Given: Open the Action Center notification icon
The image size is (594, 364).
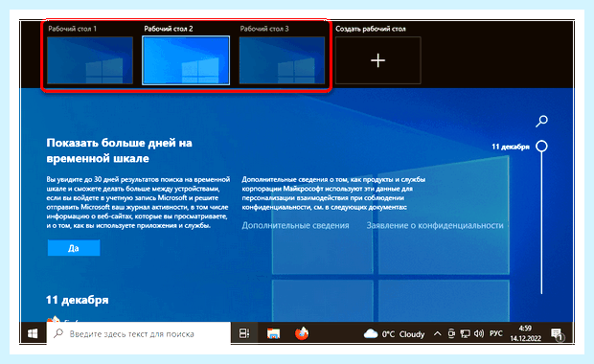Looking at the screenshot, I should pyautogui.click(x=558, y=334).
